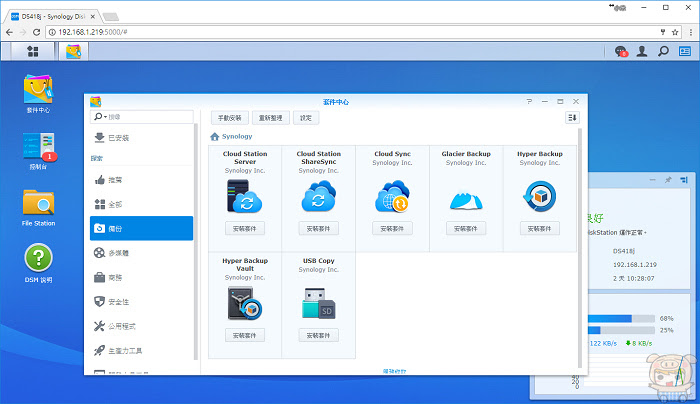
Task: Install Hyper Backup package
Action: point(540,229)
